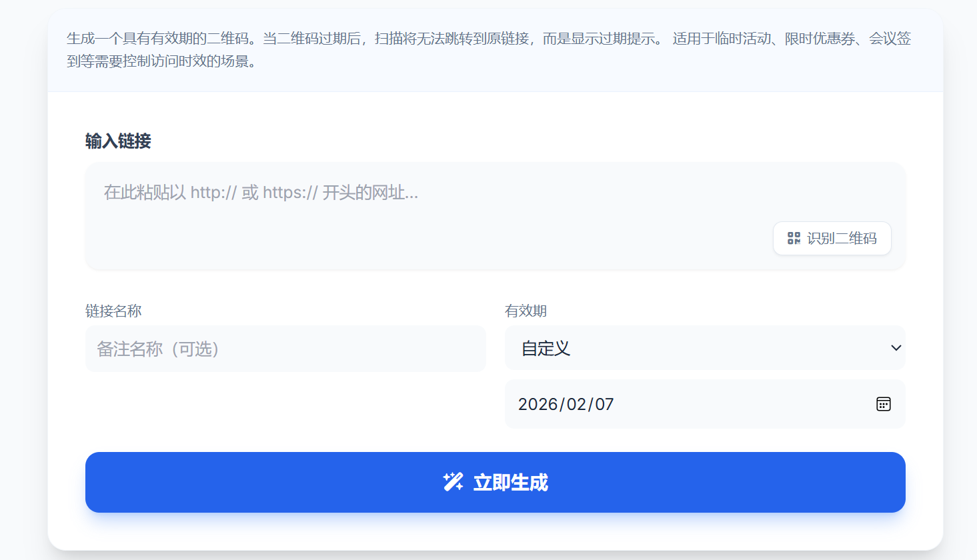Image resolution: width=977 pixels, height=560 pixels.
Task: Focus the URL textarea with http:// placeholder
Action: click(x=427, y=193)
